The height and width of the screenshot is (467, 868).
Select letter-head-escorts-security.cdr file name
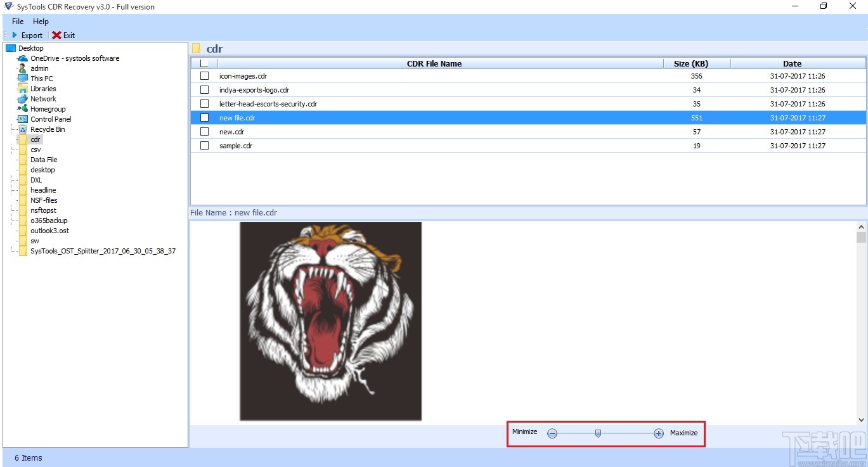point(268,104)
